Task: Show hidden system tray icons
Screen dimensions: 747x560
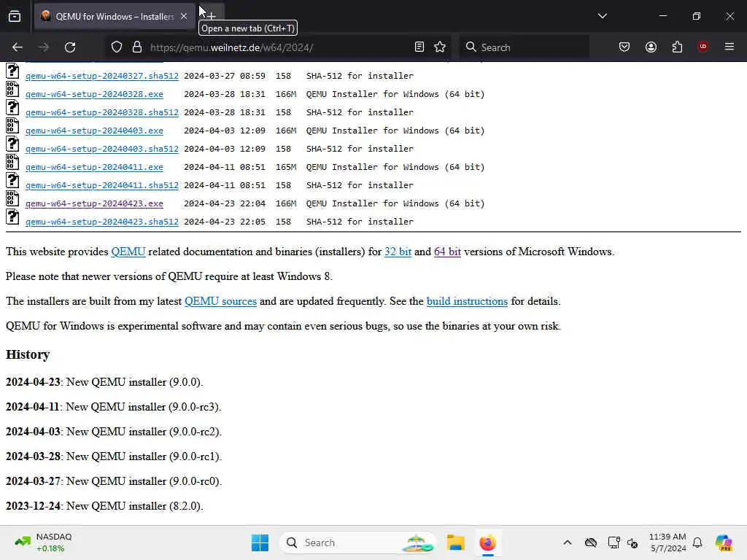Action: coord(568,542)
